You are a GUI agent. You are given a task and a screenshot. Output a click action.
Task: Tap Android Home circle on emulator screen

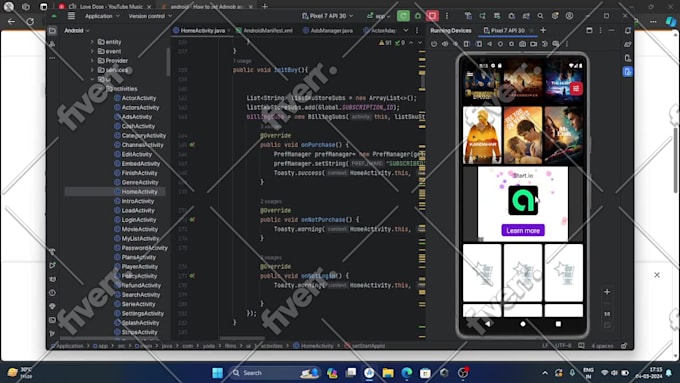coord(523,324)
